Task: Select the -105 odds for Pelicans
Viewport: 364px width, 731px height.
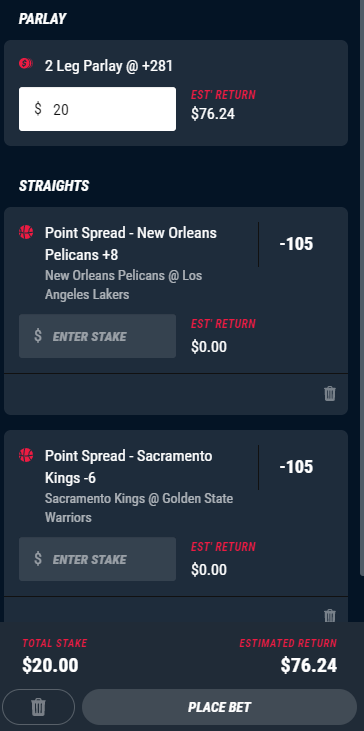Action: tap(296, 244)
